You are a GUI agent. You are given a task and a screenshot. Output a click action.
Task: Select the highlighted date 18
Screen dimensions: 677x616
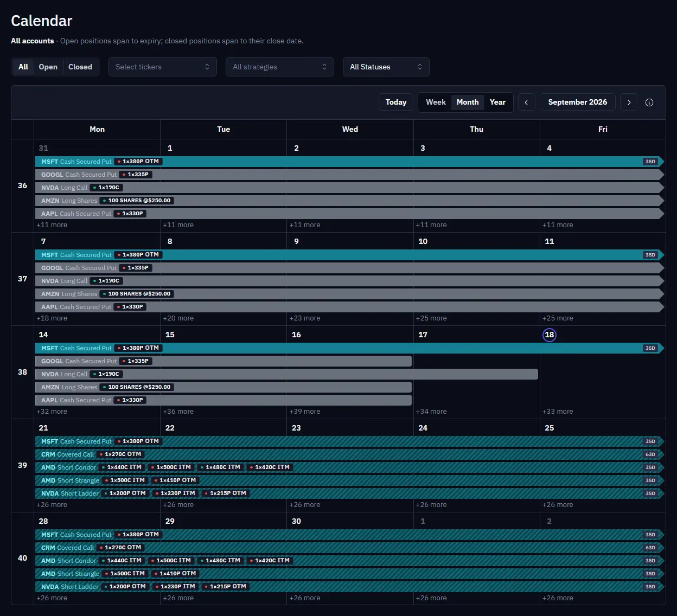(550, 335)
